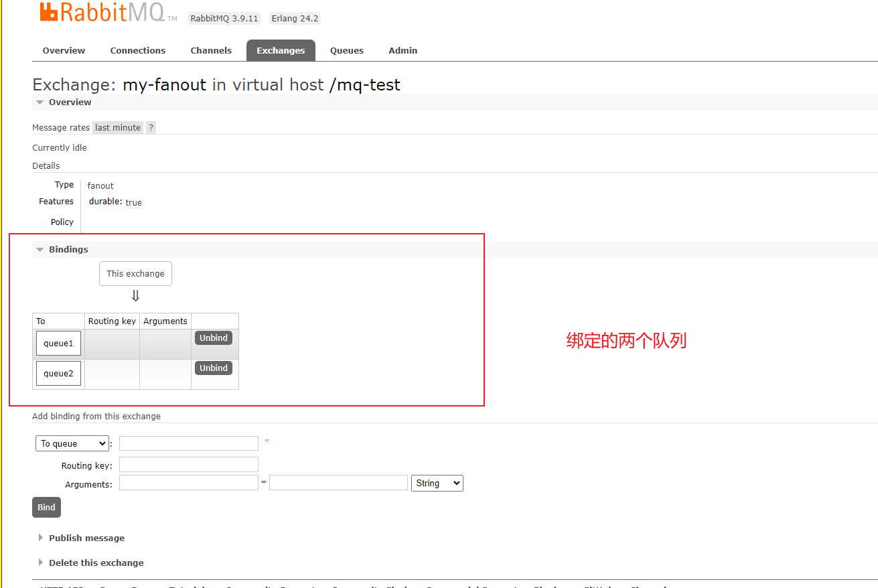Viewport: 878px width, 588px height.
Task: Change the last minute message rates range
Action: click(118, 128)
